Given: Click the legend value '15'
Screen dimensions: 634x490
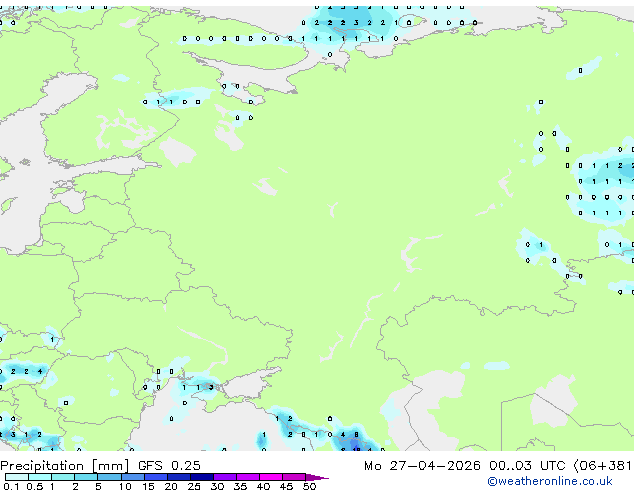Looking at the screenshot, I should coord(148,486).
